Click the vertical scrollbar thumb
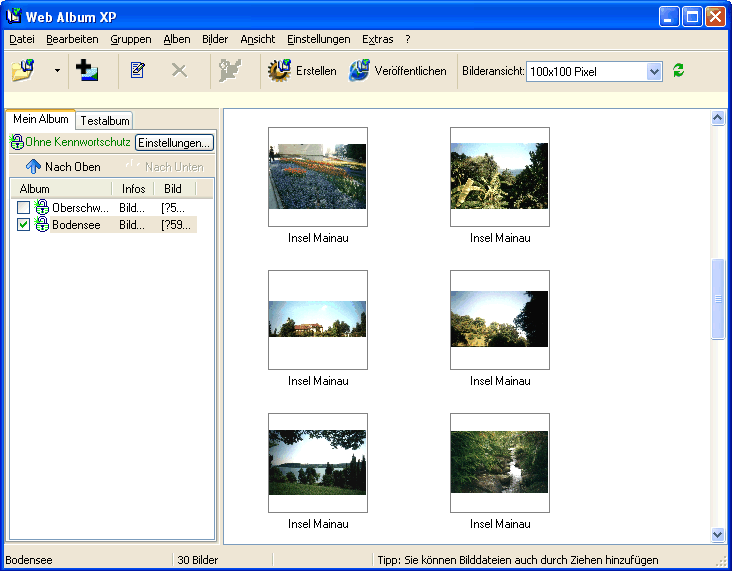This screenshot has width=732, height=571. click(718, 299)
